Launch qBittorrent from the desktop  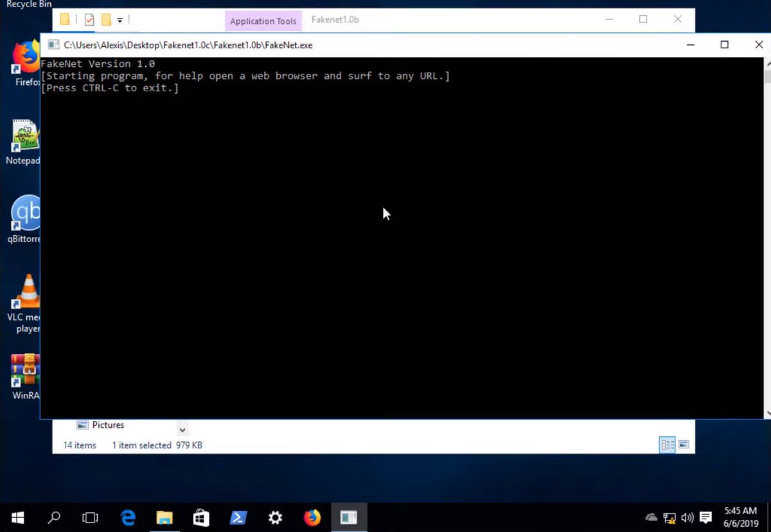[x=26, y=220]
